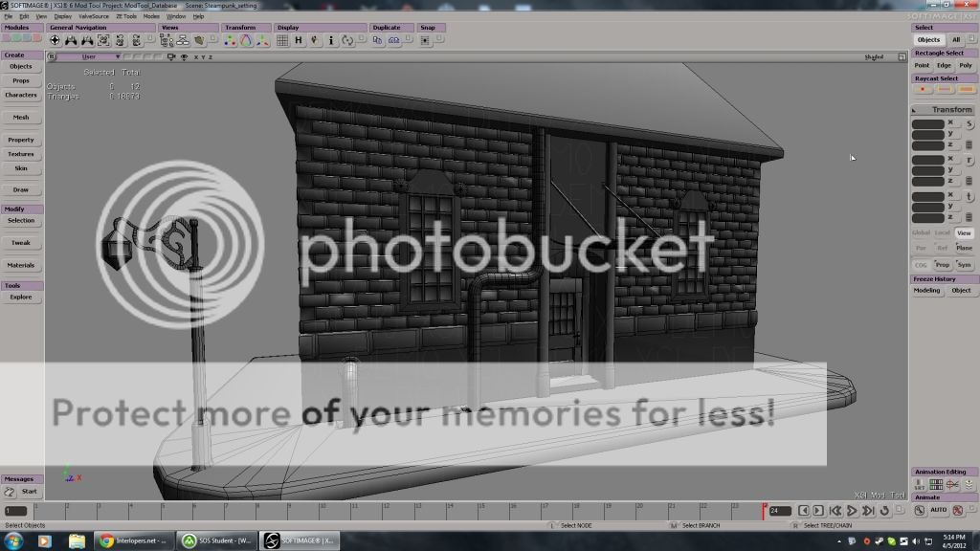Click the info (i) icon in Display toolbar
The image size is (980, 551).
[x=331, y=41]
